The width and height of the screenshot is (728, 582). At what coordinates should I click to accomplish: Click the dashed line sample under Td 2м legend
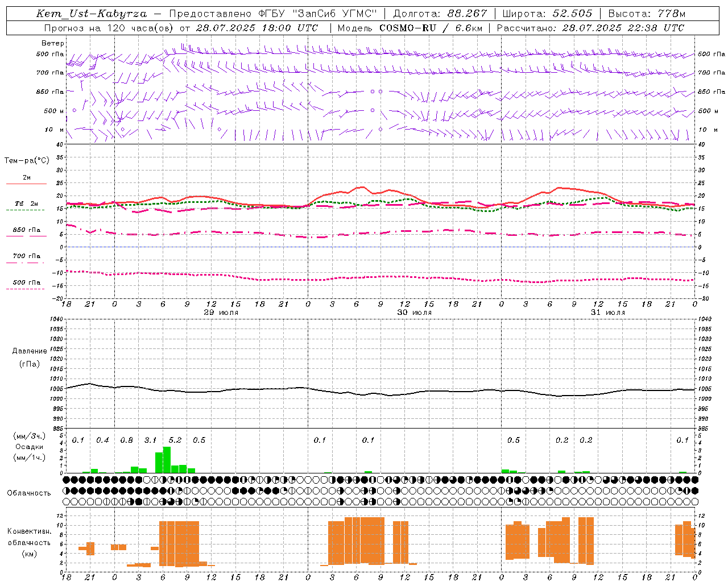click(25, 210)
